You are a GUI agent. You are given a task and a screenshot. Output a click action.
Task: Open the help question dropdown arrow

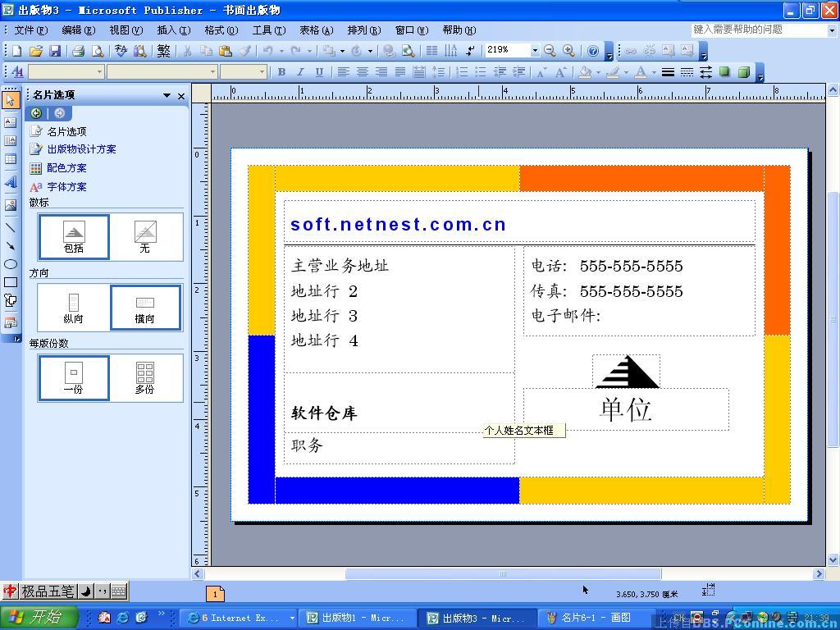(832, 31)
